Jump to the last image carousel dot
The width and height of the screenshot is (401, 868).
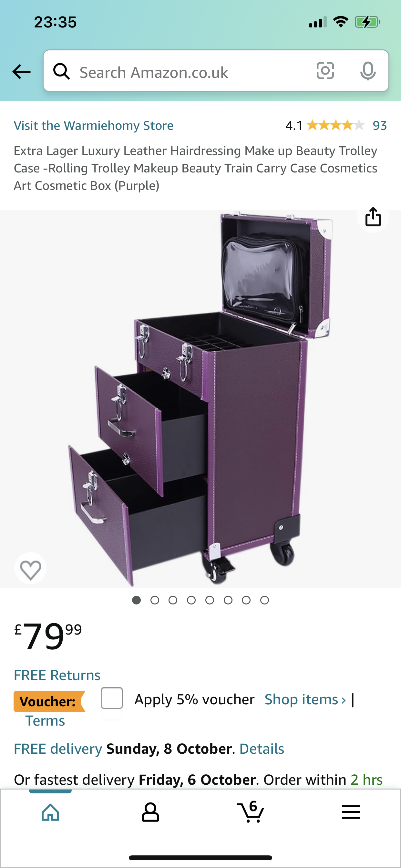click(x=264, y=600)
